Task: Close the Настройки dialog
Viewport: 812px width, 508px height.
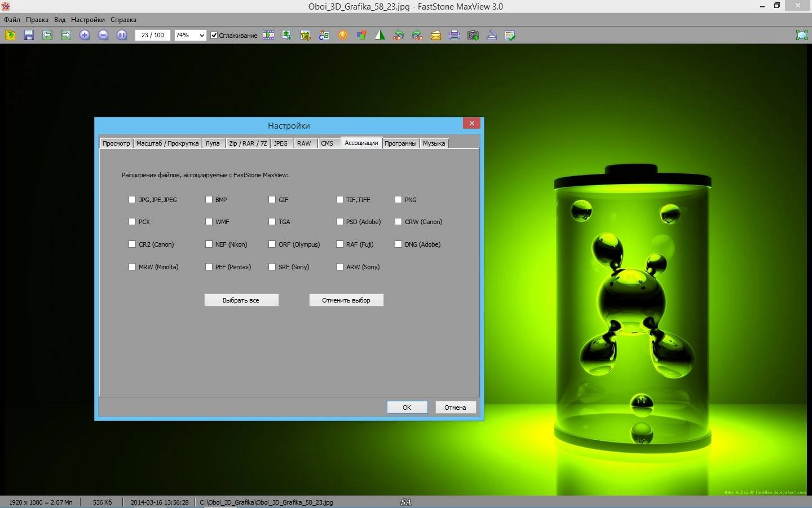Action: (472, 123)
